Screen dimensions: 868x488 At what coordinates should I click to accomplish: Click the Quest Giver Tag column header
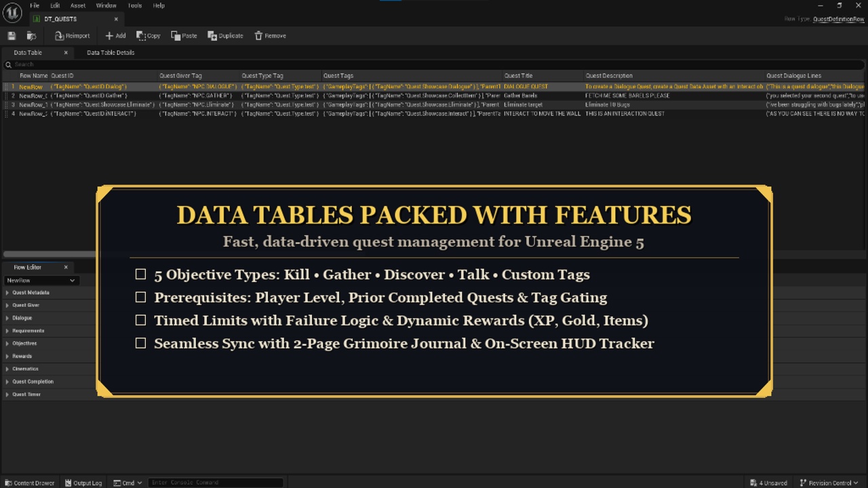pos(180,76)
